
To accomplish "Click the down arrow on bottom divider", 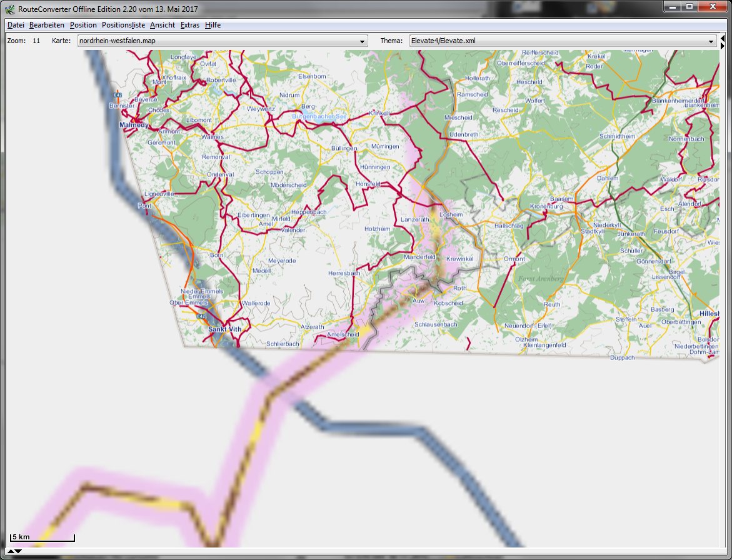I will 19,551.
